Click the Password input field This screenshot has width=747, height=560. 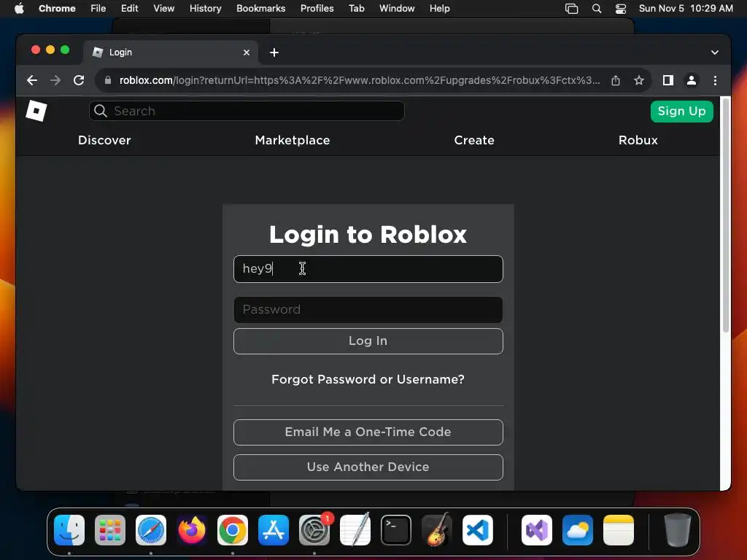[x=368, y=310]
